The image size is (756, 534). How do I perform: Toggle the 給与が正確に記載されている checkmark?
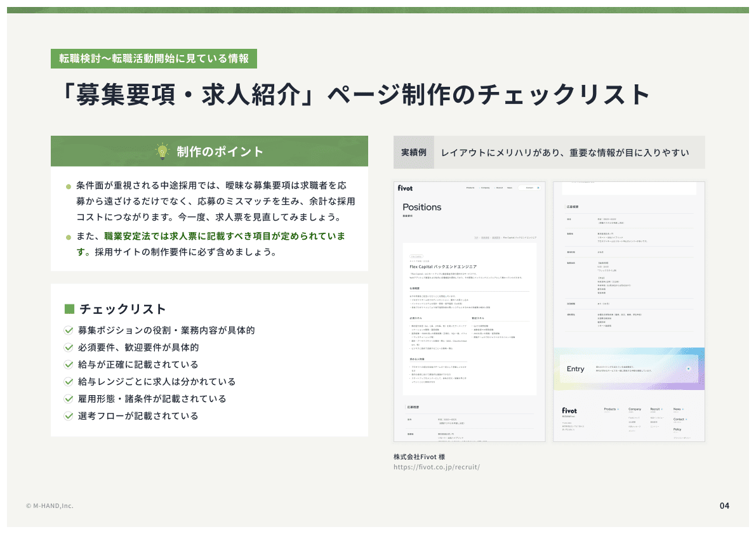pyautogui.click(x=69, y=365)
